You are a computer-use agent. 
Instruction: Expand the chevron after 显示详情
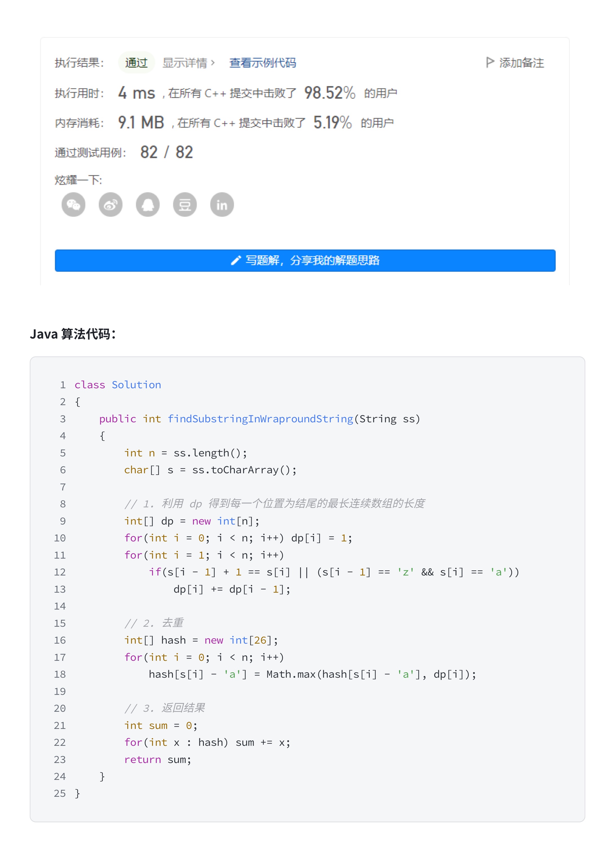pos(213,63)
